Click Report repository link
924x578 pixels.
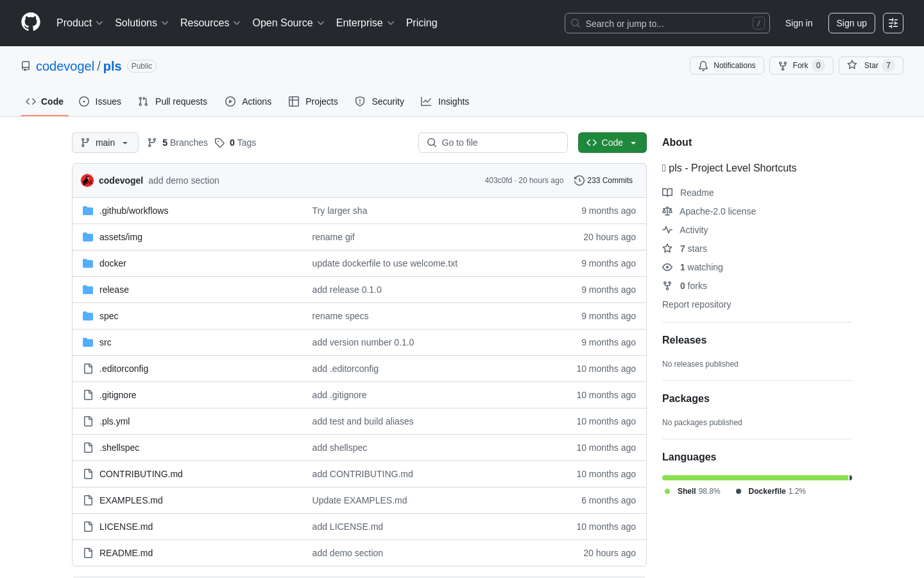click(696, 304)
